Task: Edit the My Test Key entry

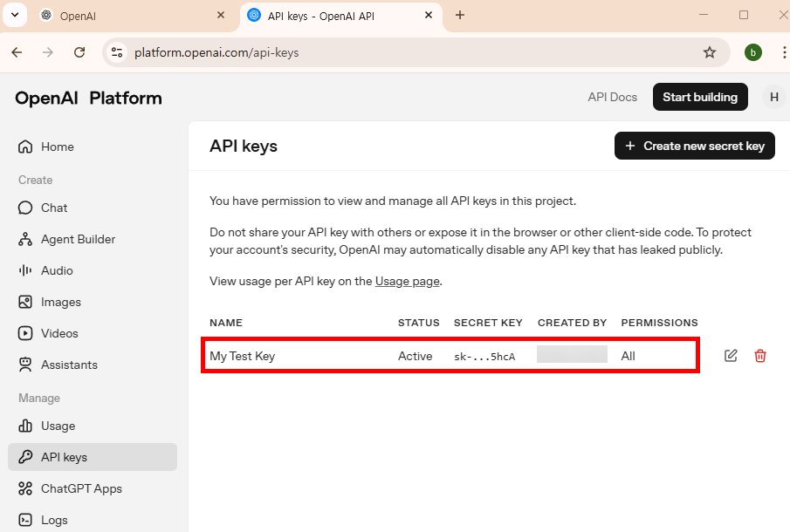Action: click(731, 356)
